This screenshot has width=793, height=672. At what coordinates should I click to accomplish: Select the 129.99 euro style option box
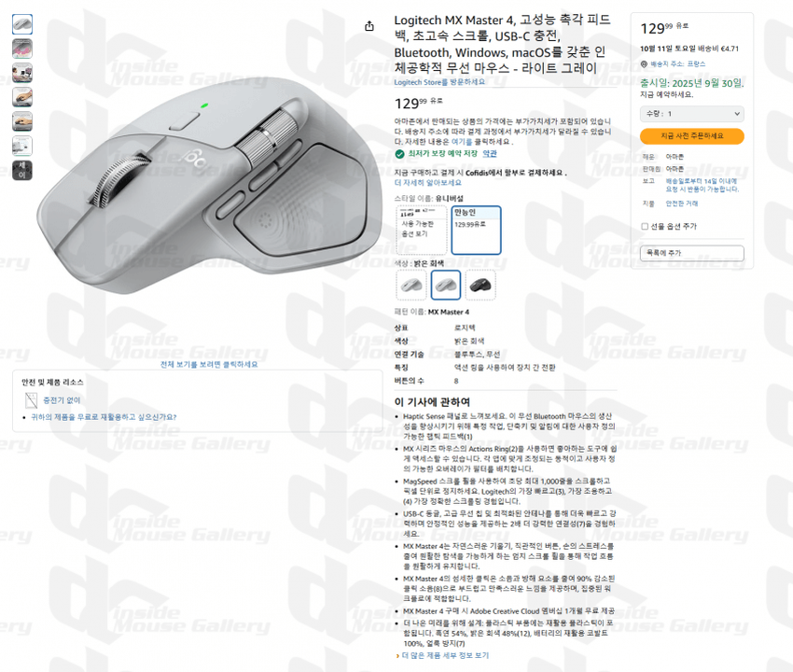tap(476, 230)
